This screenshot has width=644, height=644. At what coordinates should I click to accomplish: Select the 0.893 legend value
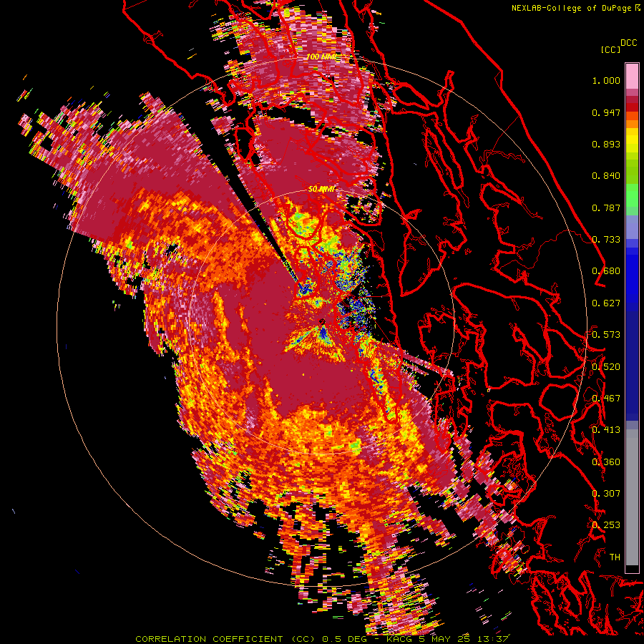point(606,144)
